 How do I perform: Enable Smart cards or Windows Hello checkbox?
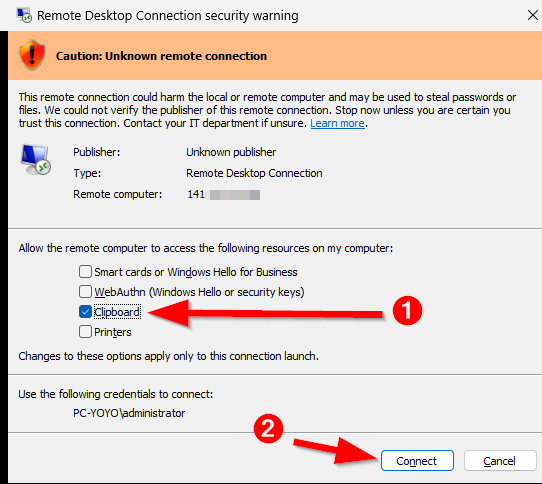85,272
